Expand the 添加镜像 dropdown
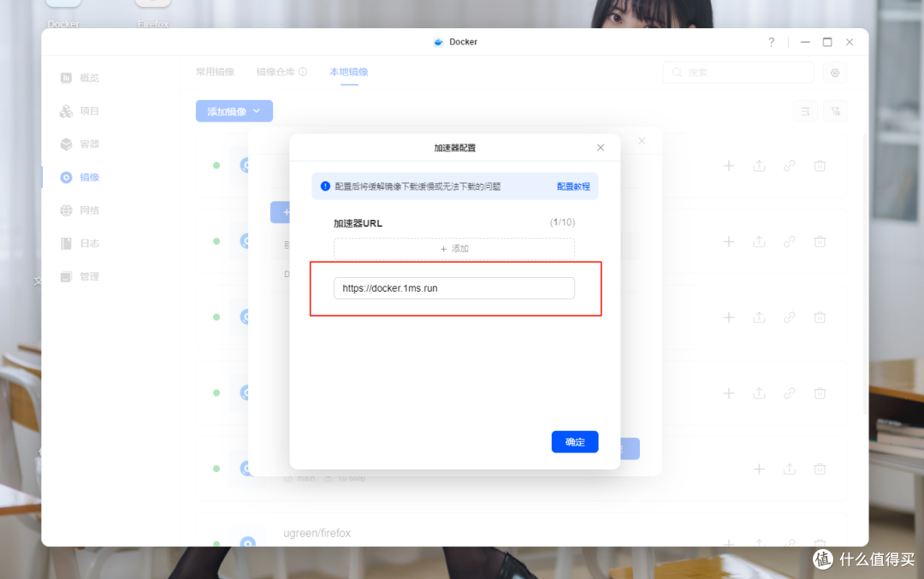Image resolution: width=924 pixels, height=579 pixels. click(x=234, y=111)
